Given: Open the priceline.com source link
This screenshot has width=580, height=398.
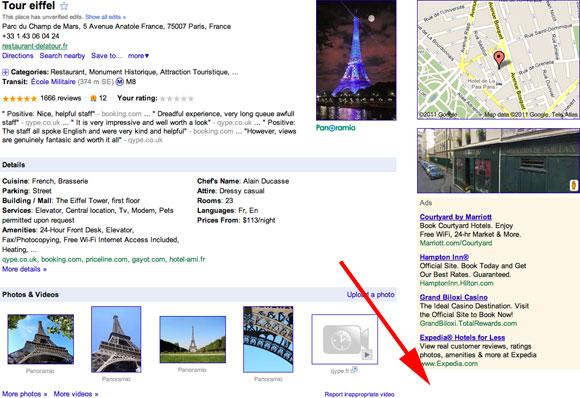Looking at the screenshot, I should (107, 260).
